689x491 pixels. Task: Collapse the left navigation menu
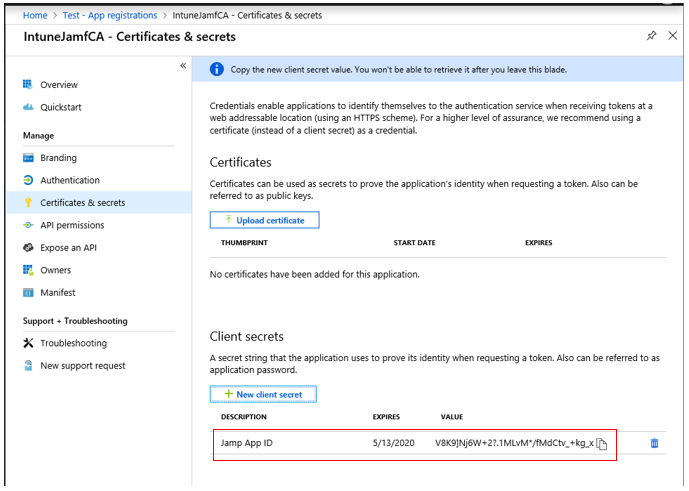pyautogui.click(x=183, y=66)
